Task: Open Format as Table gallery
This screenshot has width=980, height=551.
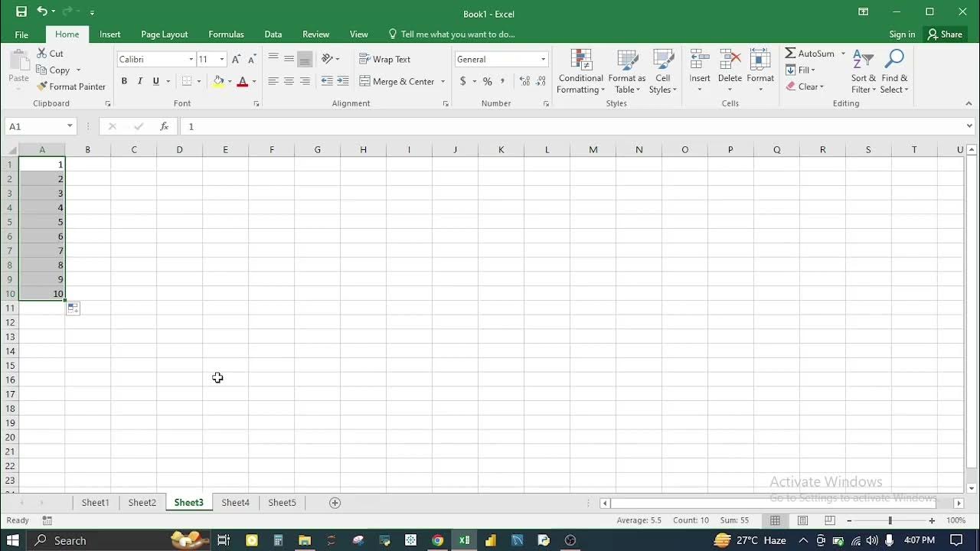Action: [627, 72]
